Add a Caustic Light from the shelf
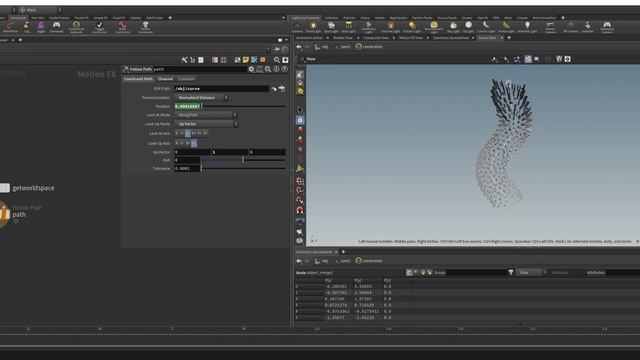Image resolution: width=640 pixels, height=360 pixels. click(486, 27)
